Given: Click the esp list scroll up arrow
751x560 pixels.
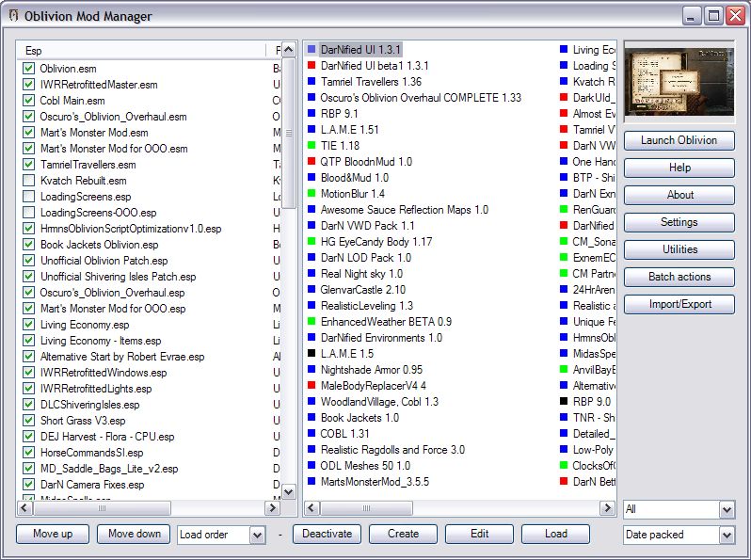Looking at the screenshot, I should (x=288, y=50).
